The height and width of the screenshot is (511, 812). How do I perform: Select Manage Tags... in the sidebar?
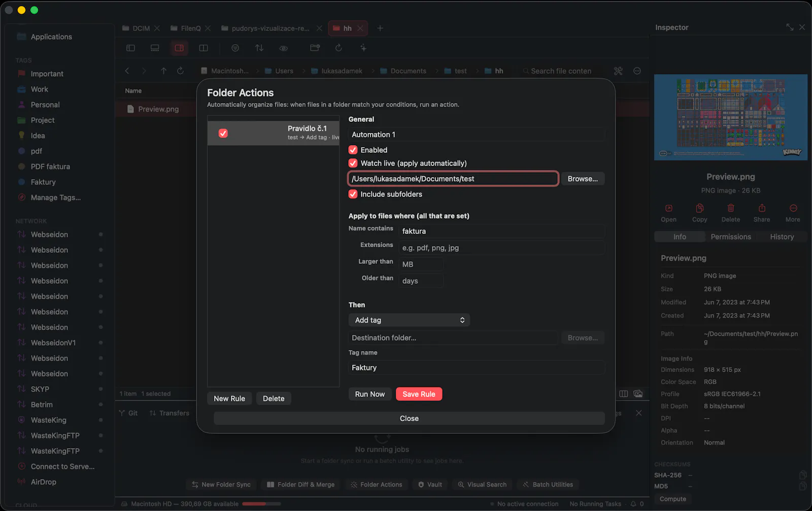point(56,197)
